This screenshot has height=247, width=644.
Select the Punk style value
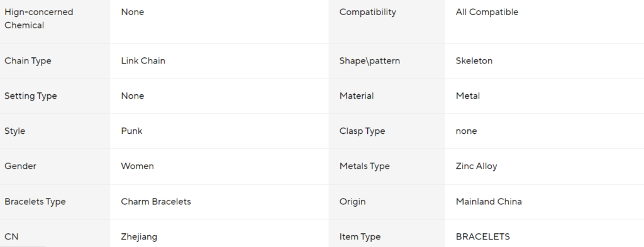(x=132, y=131)
